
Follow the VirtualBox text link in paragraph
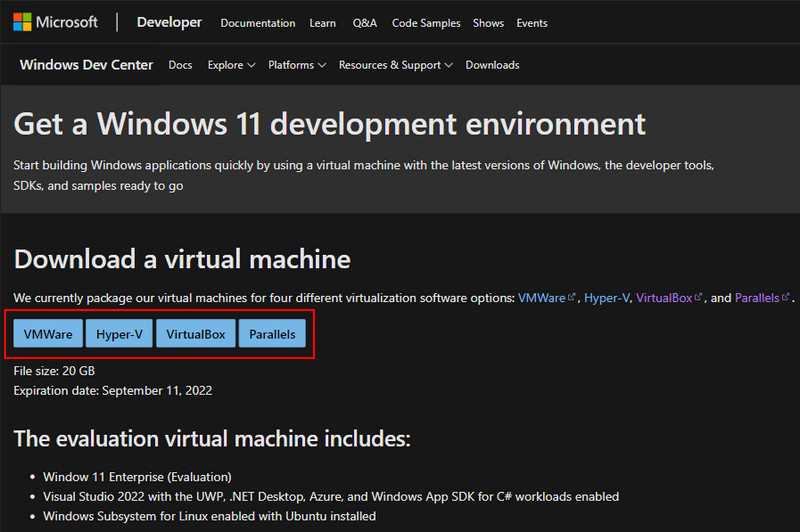pyautogui.click(x=664, y=298)
